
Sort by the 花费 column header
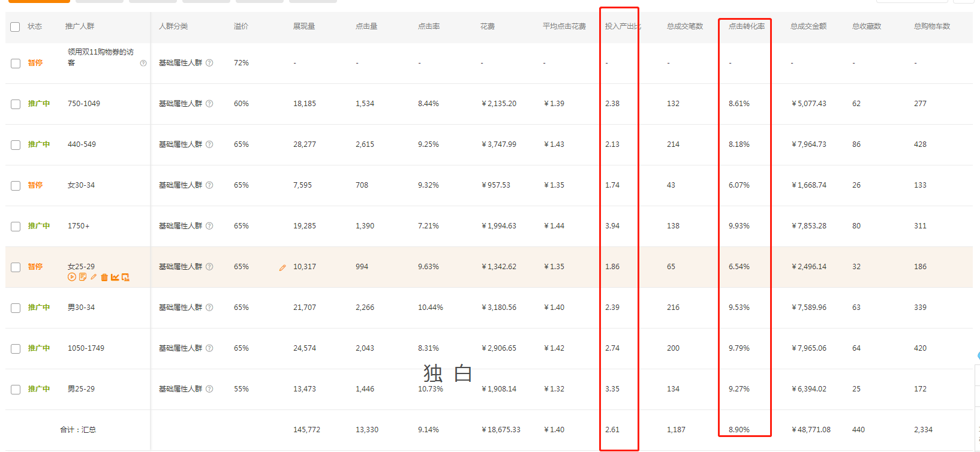488,26
